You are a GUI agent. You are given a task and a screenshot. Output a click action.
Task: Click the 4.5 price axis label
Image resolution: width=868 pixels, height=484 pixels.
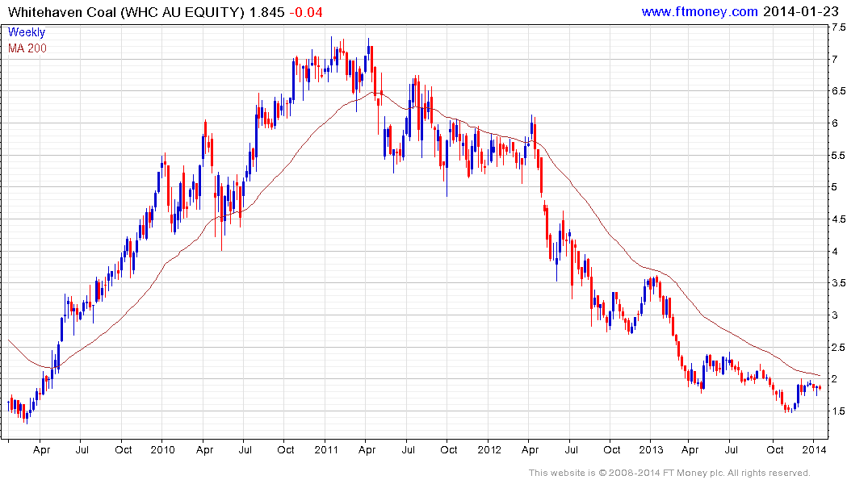click(839, 219)
